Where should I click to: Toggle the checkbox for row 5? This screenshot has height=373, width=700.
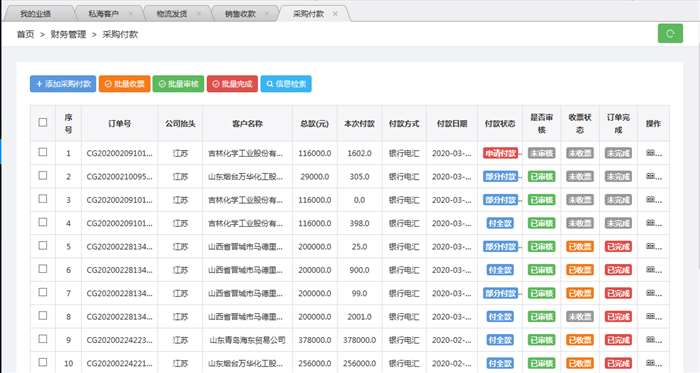point(43,245)
